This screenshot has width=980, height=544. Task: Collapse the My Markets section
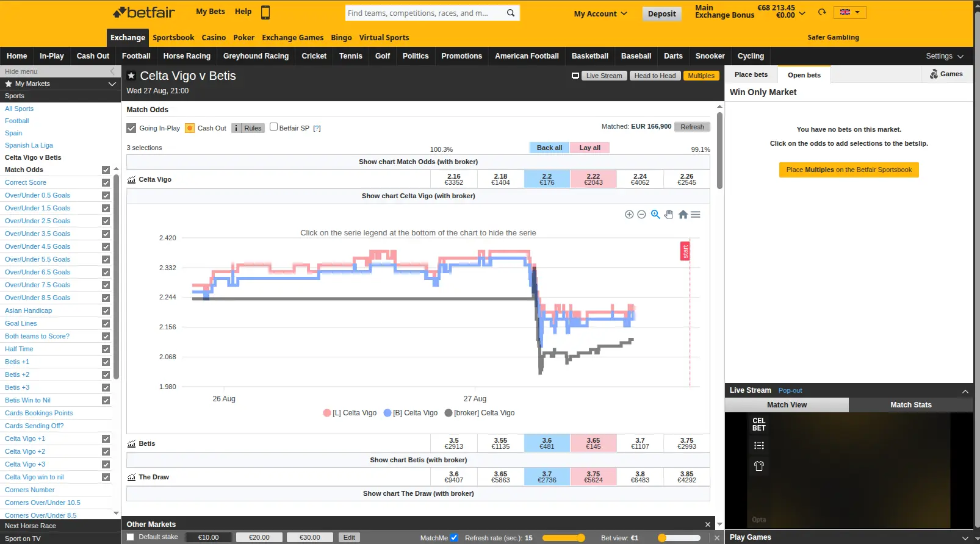[112, 84]
